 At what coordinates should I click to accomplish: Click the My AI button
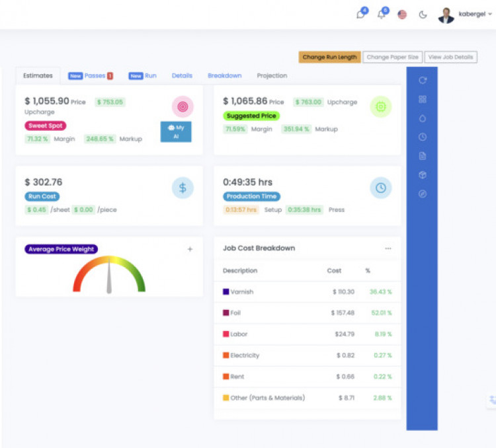(176, 131)
